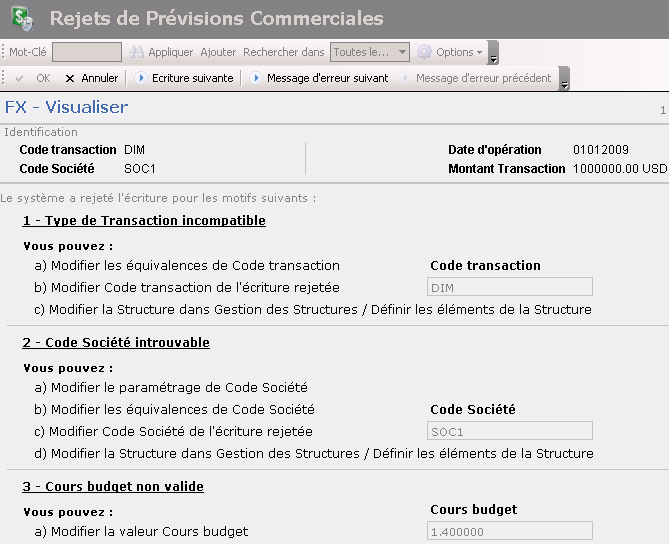Click the arrow icon for Ecriture suivante

(140, 78)
